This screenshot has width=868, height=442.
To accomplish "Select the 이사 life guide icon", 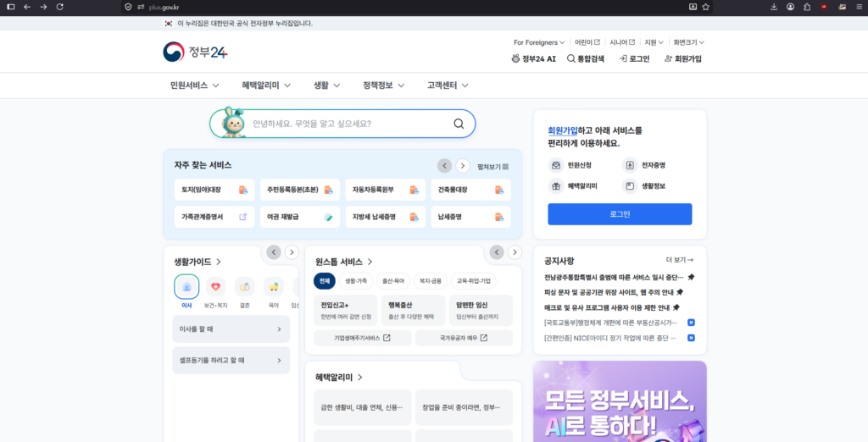I will [186, 286].
